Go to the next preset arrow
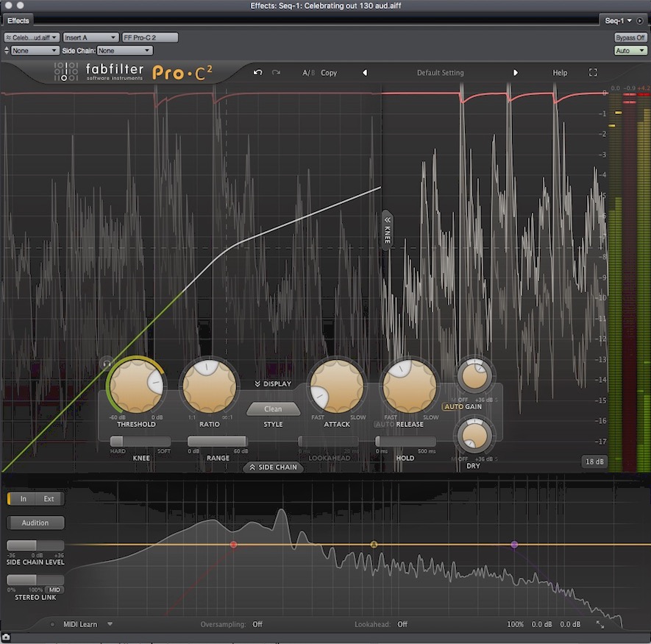The width and height of the screenshot is (651, 644). pyautogui.click(x=515, y=73)
